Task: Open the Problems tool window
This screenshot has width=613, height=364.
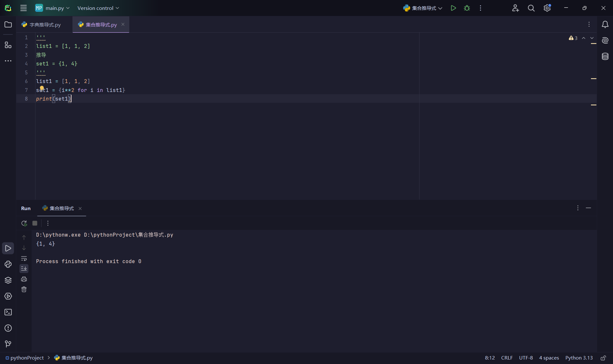Action: [x=8, y=328]
